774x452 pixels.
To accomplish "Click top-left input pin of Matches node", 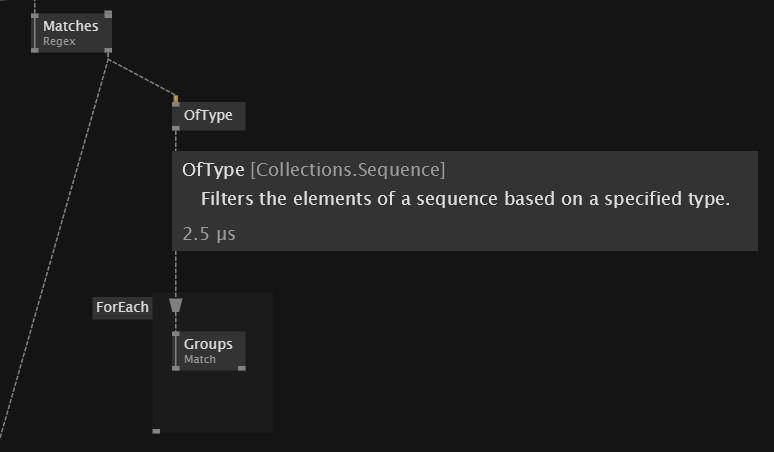I will tap(35, 15).
